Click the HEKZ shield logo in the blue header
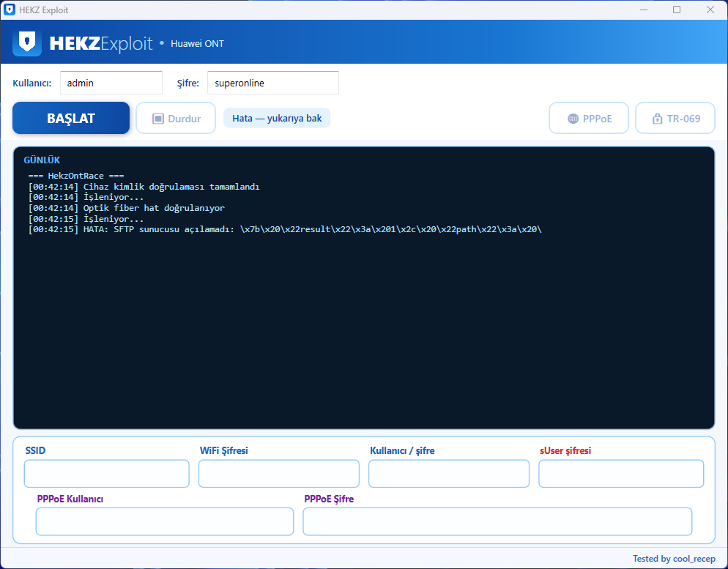This screenshot has width=728, height=569. pyautogui.click(x=27, y=43)
